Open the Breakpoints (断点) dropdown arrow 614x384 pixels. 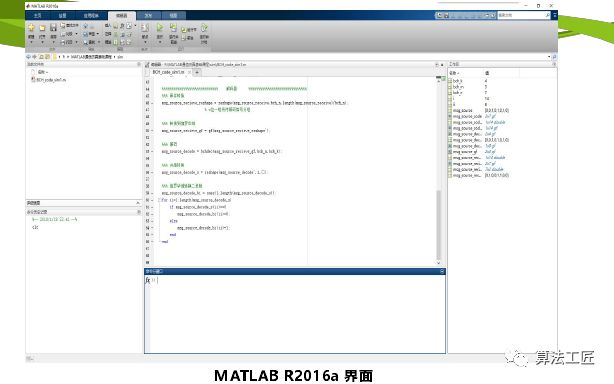[x=145, y=42]
